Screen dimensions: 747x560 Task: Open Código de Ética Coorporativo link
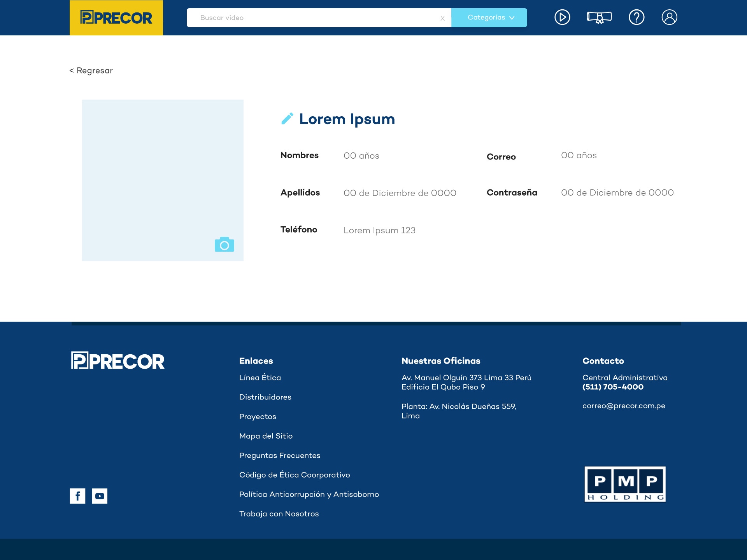295,475
